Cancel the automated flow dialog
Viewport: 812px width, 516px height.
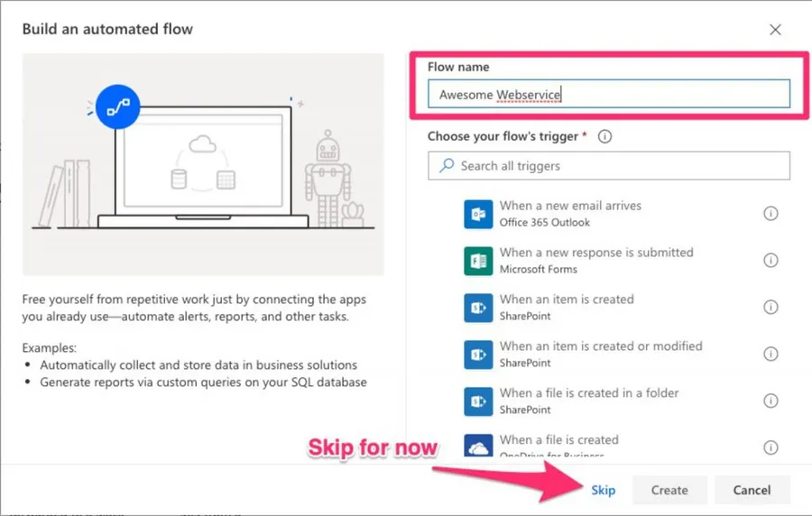(x=752, y=490)
